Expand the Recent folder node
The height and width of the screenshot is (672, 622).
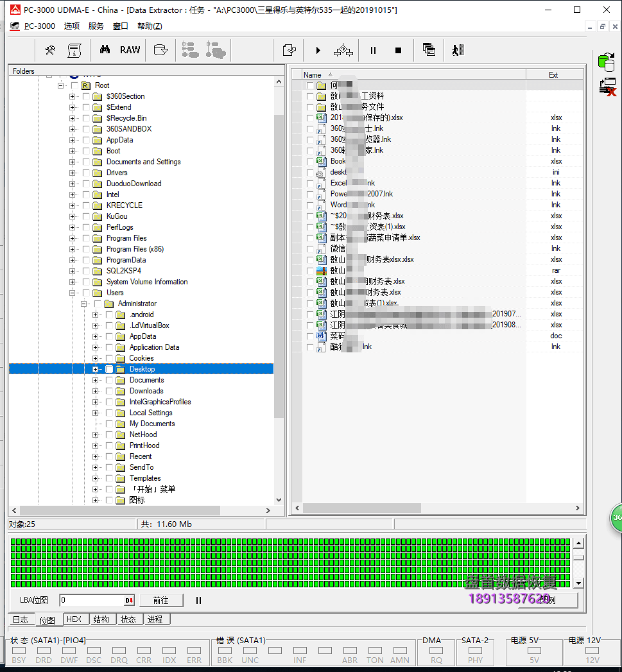coord(95,457)
